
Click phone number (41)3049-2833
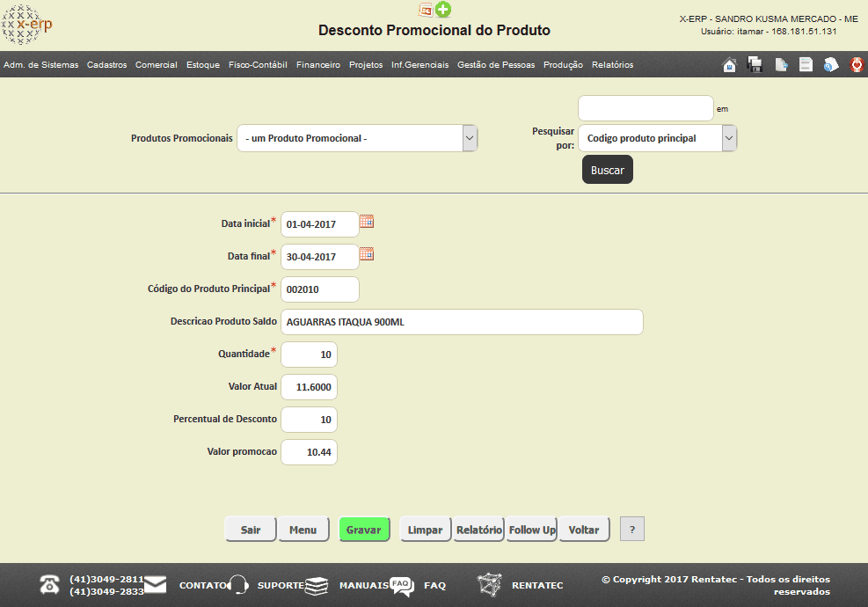click(106, 591)
